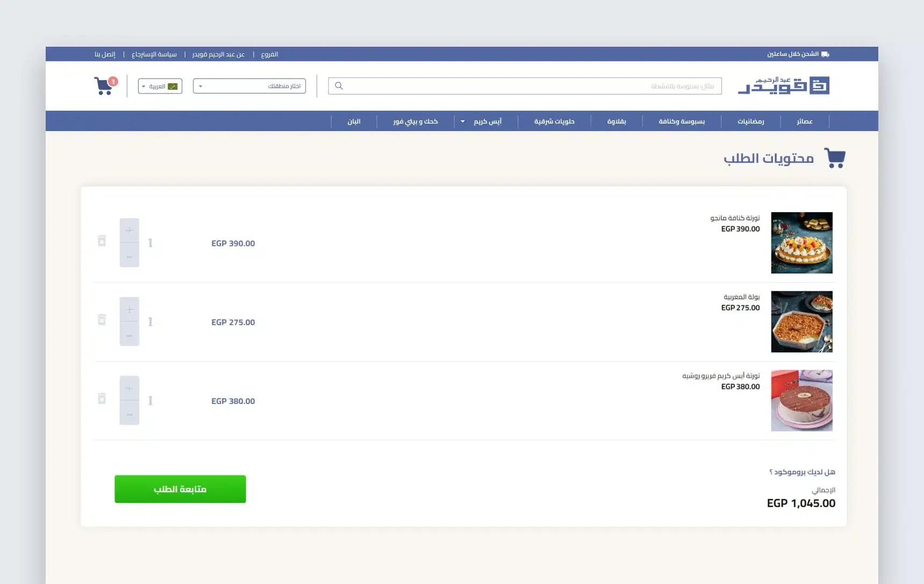The image size is (924, 584).
Task: Open the العربية language dropdown
Action: 160,86
